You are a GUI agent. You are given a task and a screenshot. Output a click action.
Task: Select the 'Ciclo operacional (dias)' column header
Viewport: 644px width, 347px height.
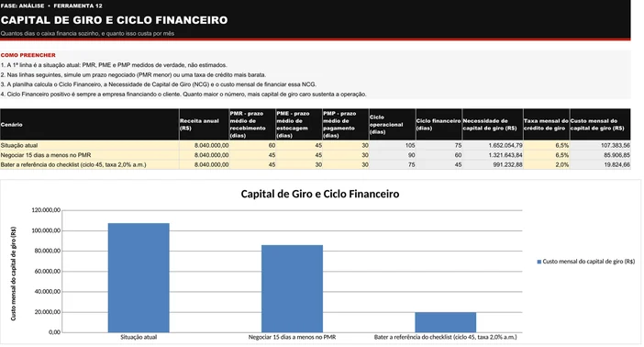click(x=393, y=125)
